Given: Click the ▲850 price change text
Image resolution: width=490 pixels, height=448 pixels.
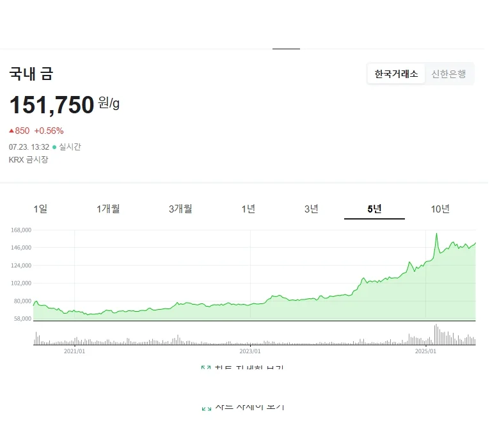Looking at the screenshot, I should pyautogui.click(x=19, y=131).
